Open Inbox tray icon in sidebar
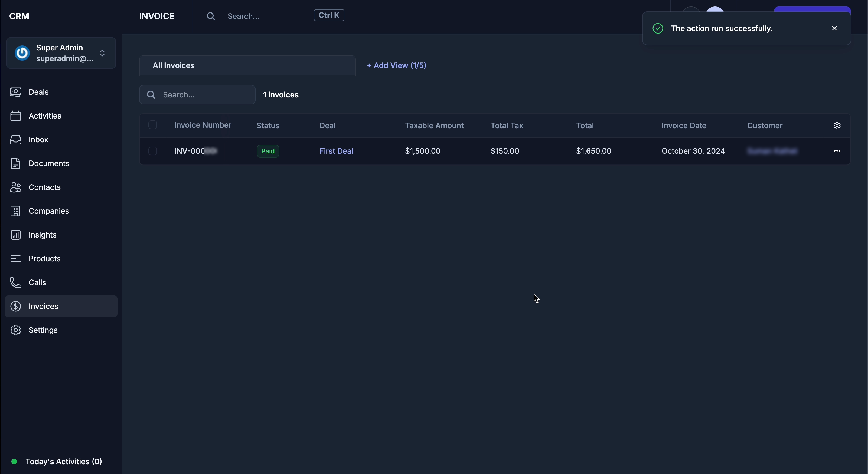The image size is (868, 474). pos(15,140)
